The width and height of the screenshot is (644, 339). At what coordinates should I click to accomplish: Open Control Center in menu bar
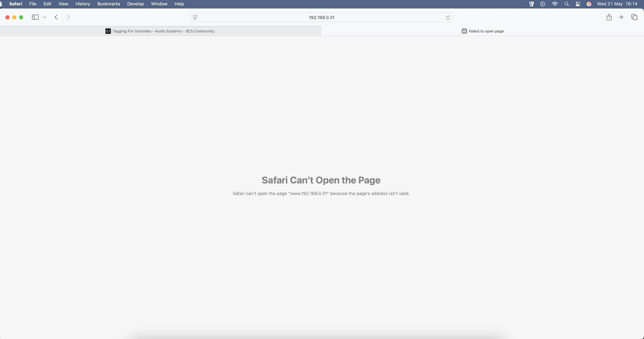[578, 4]
